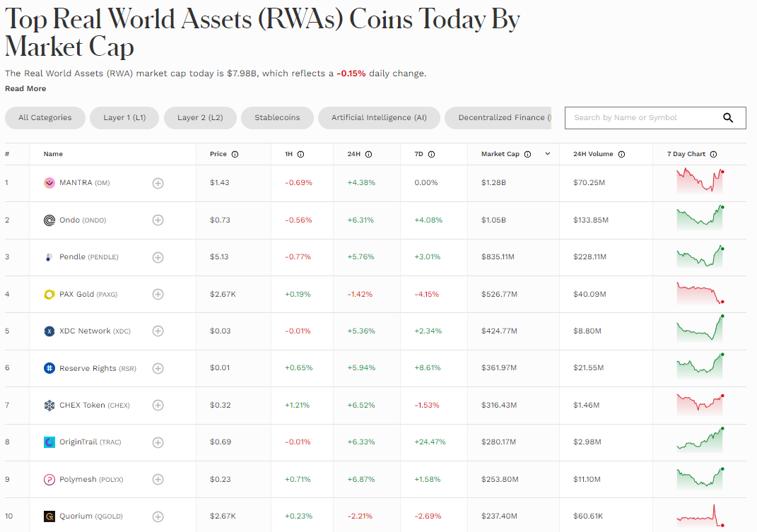The image size is (757, 532).
Task: Click the Ondo coin logo
Action: (49, 220)
